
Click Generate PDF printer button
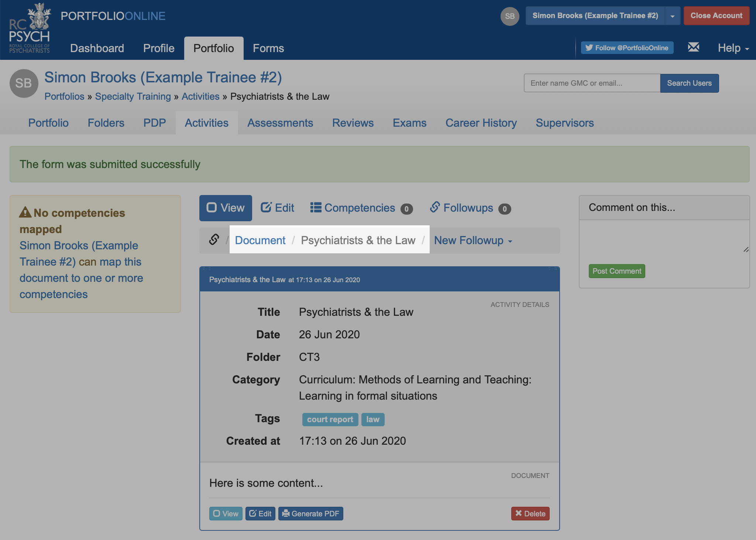[310, 513]
